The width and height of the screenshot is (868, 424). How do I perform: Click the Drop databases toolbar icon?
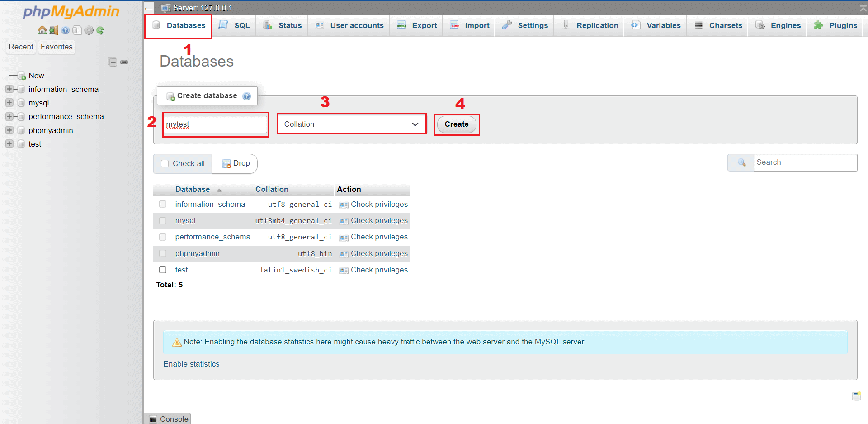pyautogui.click(x=235, y=163)
